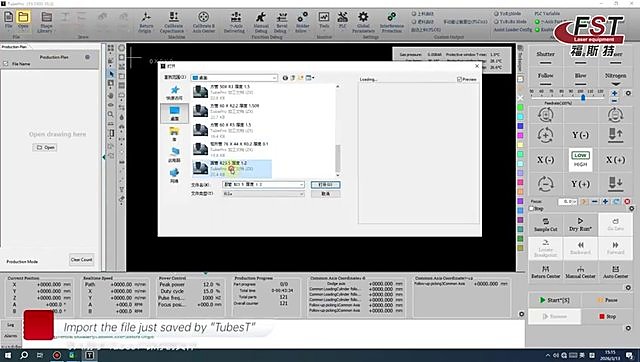This screenshot has width=640, height=362.
Task: Toggle the File Name checkbox in Production Plan
Action: pyautogui.click(x=6, y=64)
